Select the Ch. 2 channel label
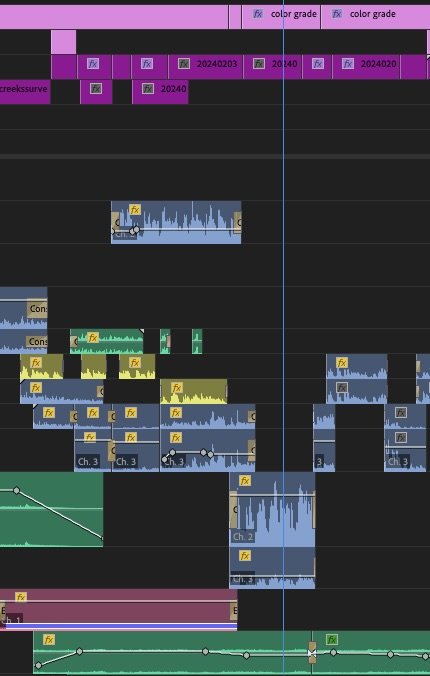Screen dimensions: 430x676 coord(243,537)
